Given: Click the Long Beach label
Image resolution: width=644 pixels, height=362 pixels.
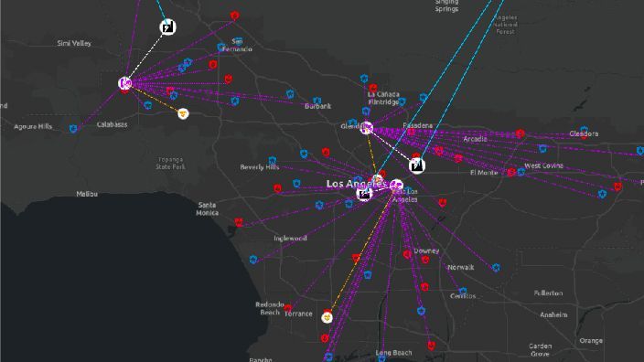Looking at the screenshot, I should [393, 353].
